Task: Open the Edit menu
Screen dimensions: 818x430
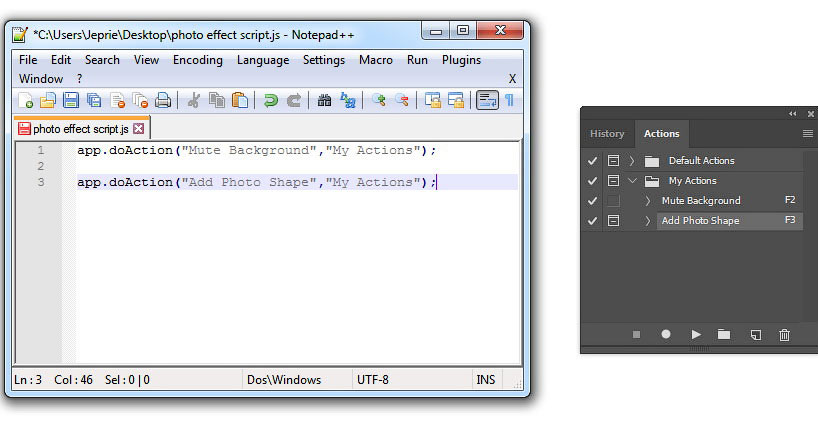Action: click(61, 60)
